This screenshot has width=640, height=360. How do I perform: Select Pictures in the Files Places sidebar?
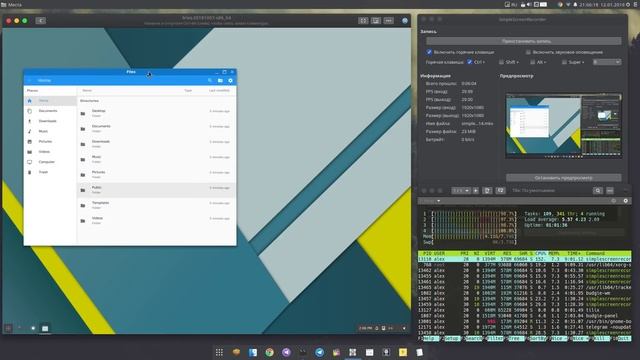[x=50, y=141]
